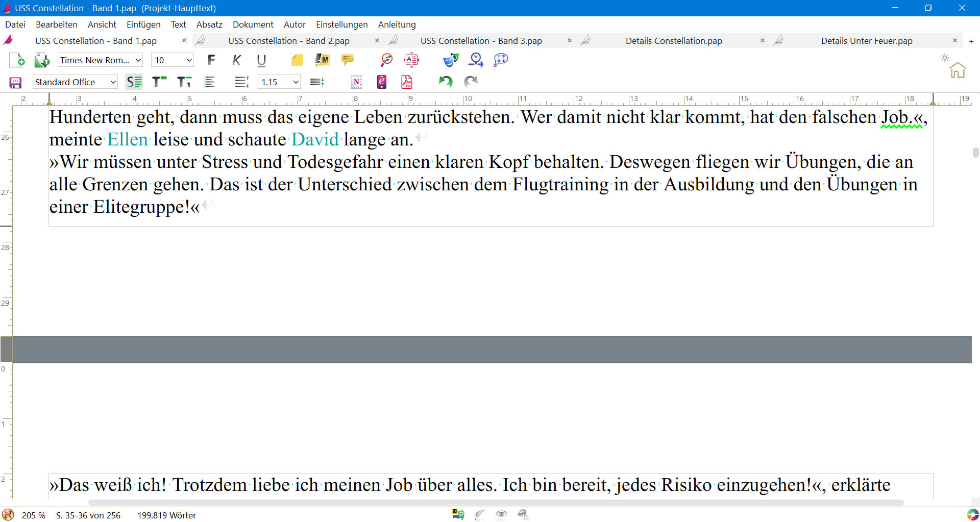
Task: Open the Ansicht menu
Action: [102, 24]
